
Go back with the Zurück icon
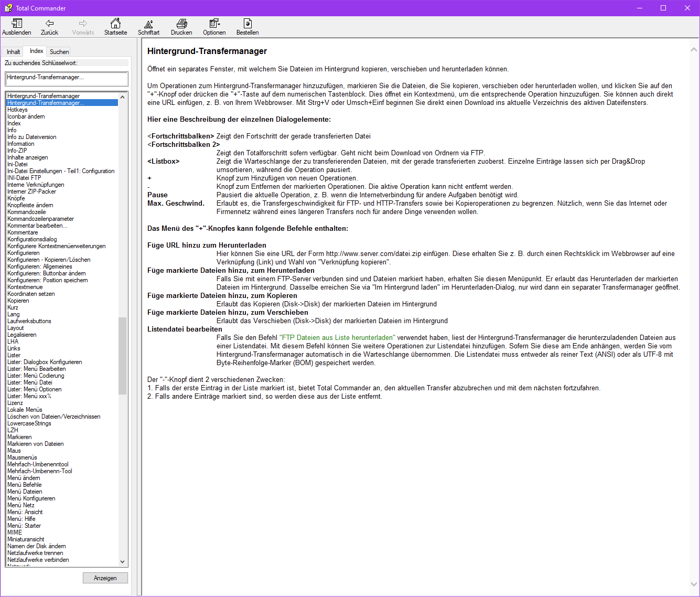click(49, 24)
